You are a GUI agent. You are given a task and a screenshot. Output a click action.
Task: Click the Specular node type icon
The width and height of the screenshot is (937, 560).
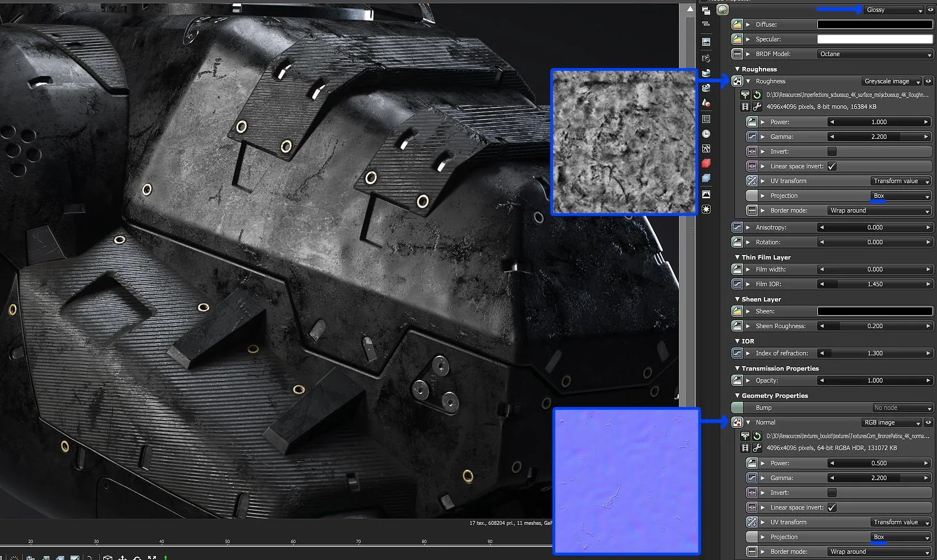(x=737, y=39)
